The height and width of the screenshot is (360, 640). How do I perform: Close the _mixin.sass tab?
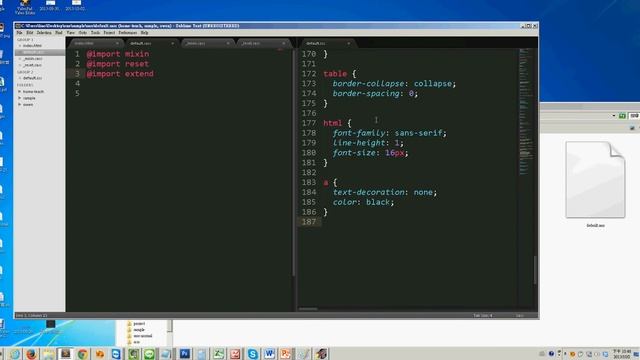pos(228,43)
